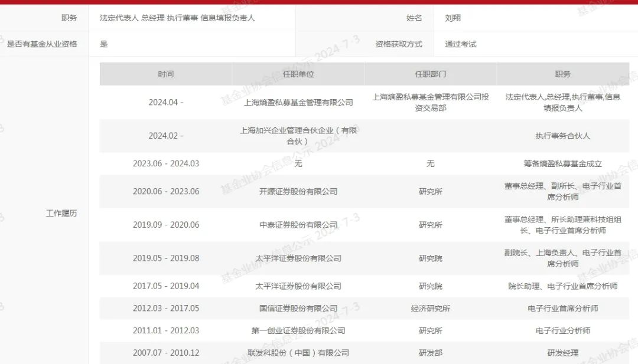
Task: Click the date cell 2011.01 - 2012.03
Action: 166,331
